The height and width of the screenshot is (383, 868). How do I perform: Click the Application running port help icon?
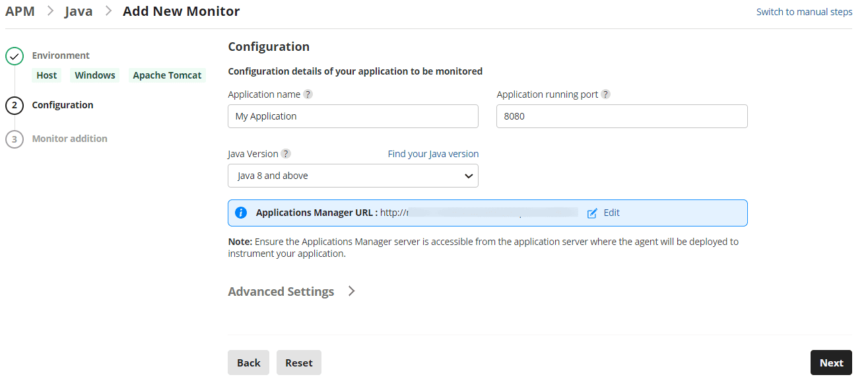click(x=605, y=94)
